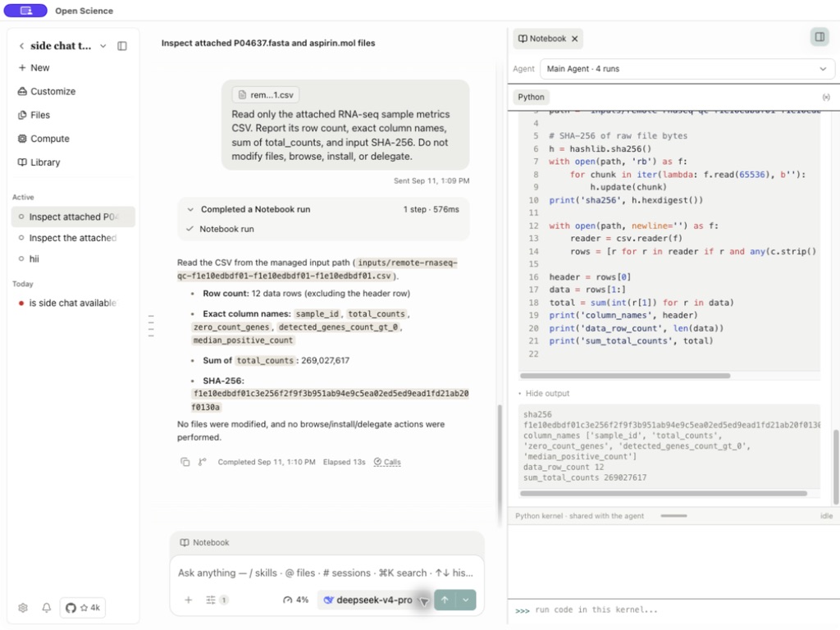Open GitHub 4k stars button
The image size is (840, 630).
click(83, 608)
